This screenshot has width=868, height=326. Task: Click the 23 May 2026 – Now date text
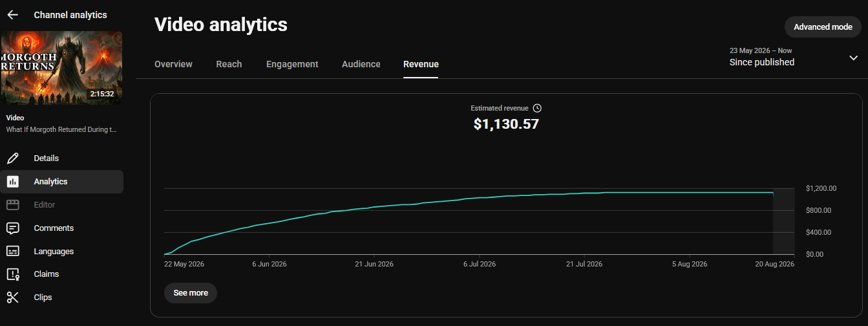click(761, 50)
